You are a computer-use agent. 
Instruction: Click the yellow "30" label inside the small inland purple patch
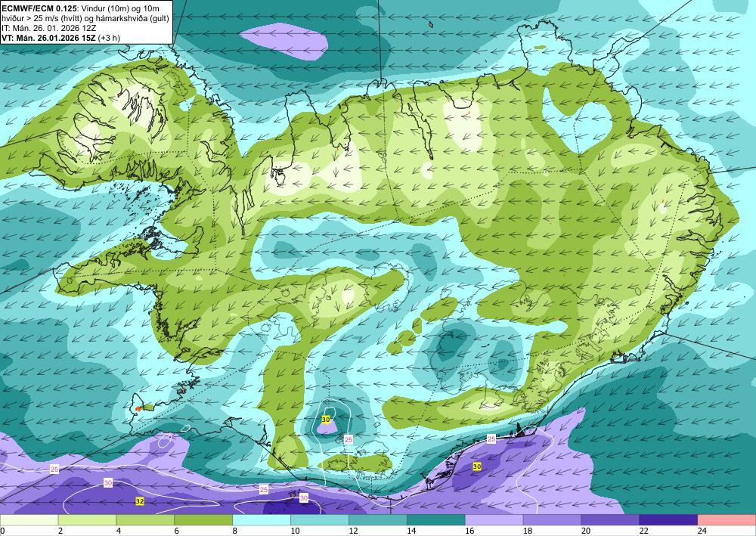point(325,420)
